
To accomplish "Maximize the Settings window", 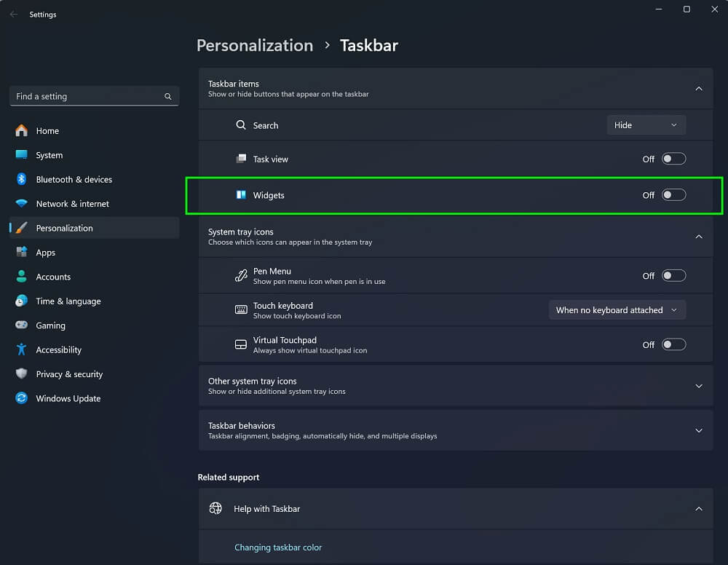I will pos(687,9).
